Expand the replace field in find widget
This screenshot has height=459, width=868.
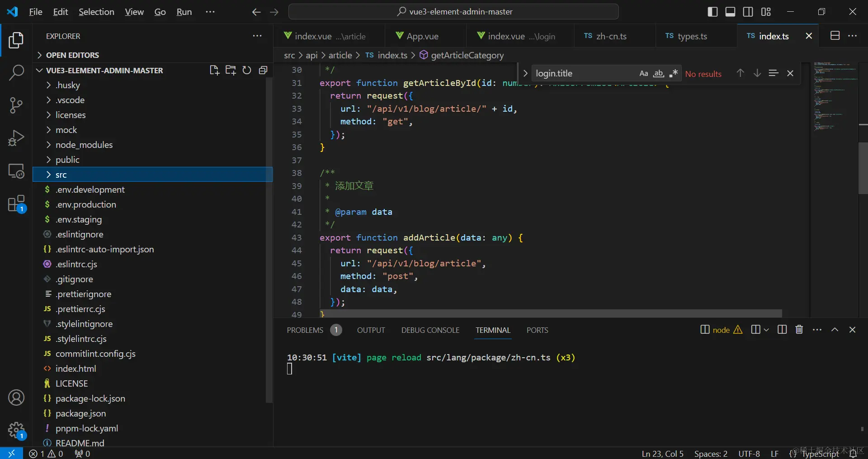pos(525,73)
